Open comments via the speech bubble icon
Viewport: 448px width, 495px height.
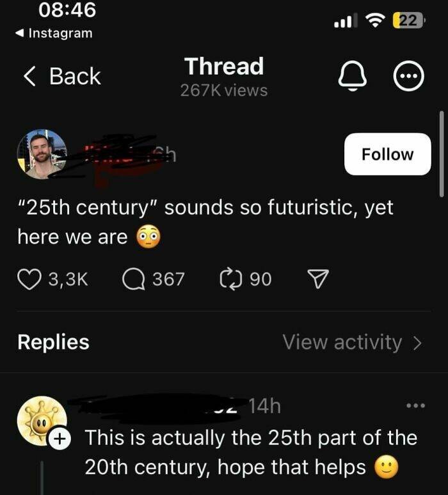click(133, 279)
